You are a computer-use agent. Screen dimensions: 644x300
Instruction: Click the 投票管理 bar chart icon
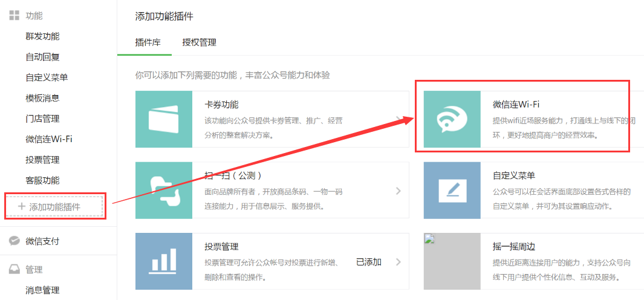pos(163,261)
